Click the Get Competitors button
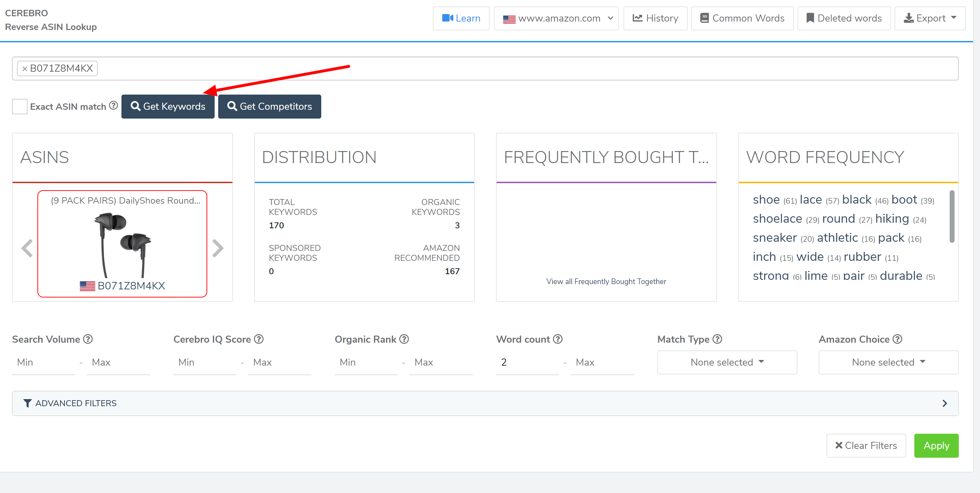This screenshot has height=493, width=980. [x=269, y=107]
